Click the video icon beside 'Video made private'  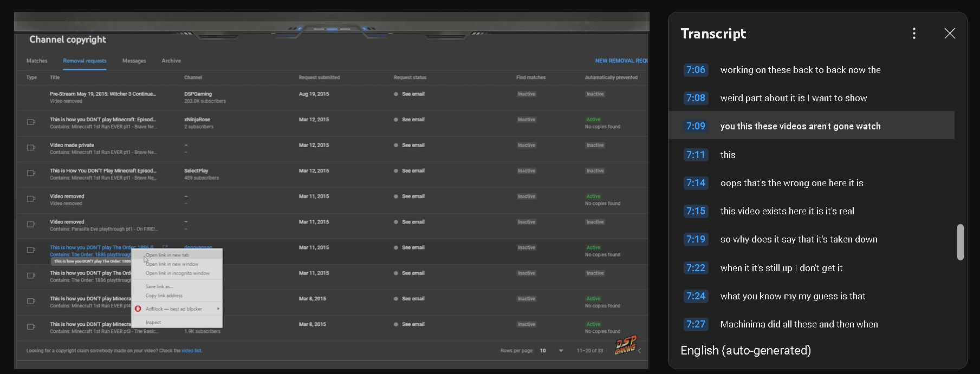click(31, 148)
